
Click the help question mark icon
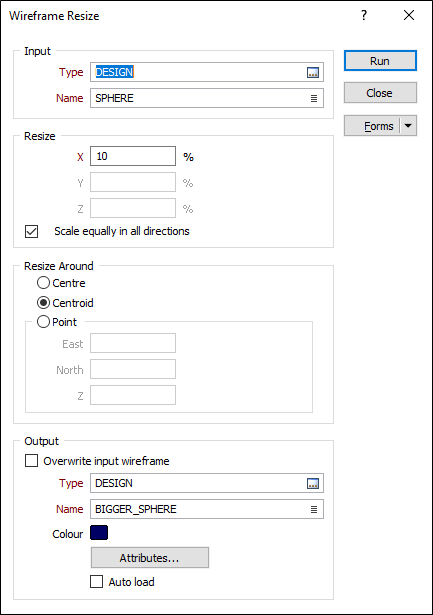(x=364, y=15)
